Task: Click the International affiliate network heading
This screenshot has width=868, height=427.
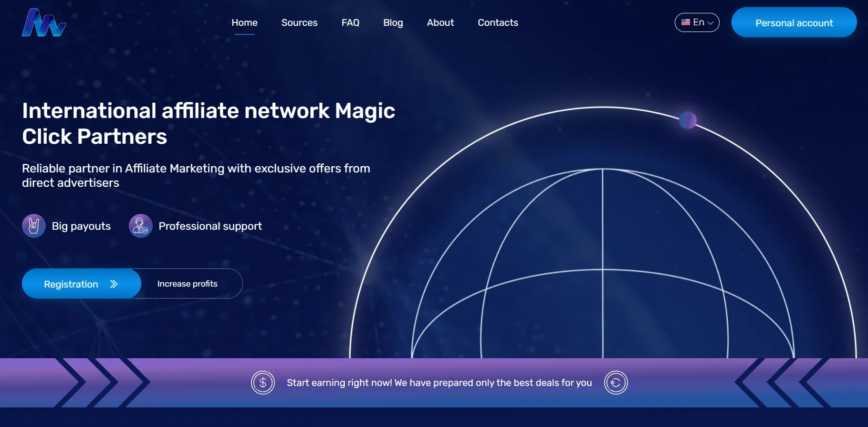Action: [209, 123]
